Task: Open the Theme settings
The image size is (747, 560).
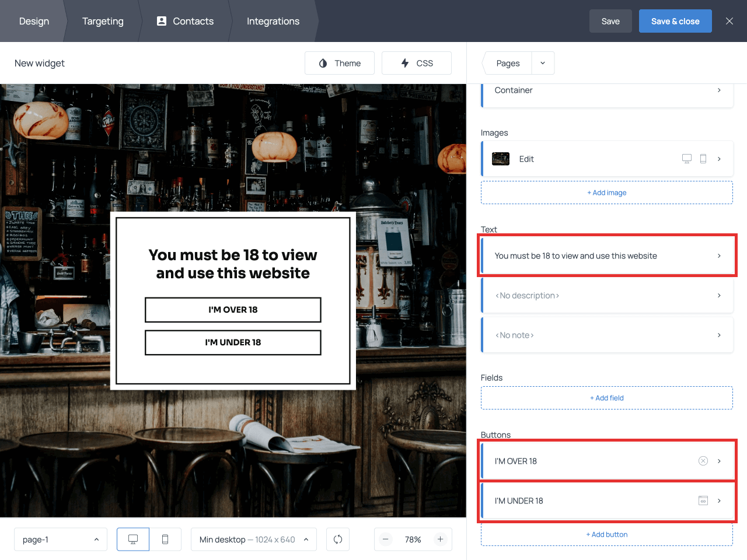Action: [339, 62]
